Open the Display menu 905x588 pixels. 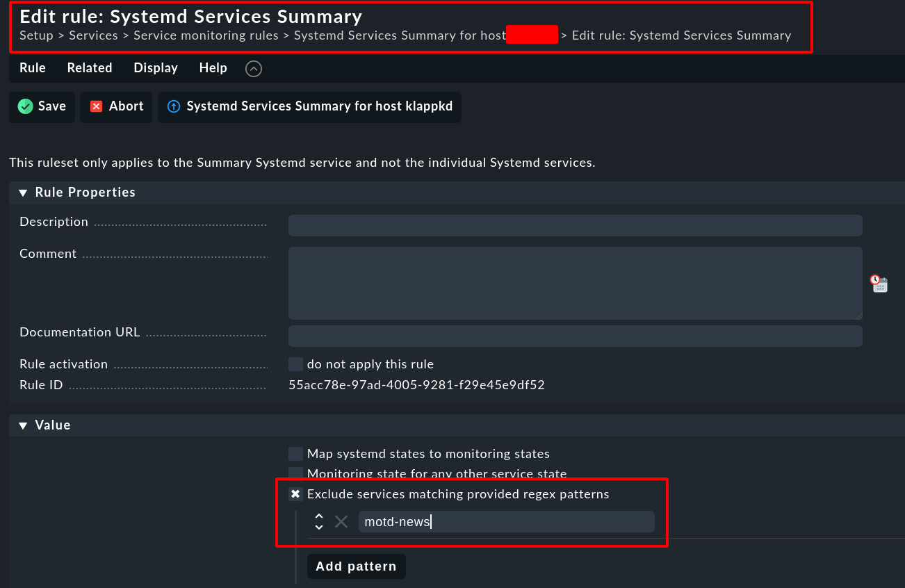(156, 68)
